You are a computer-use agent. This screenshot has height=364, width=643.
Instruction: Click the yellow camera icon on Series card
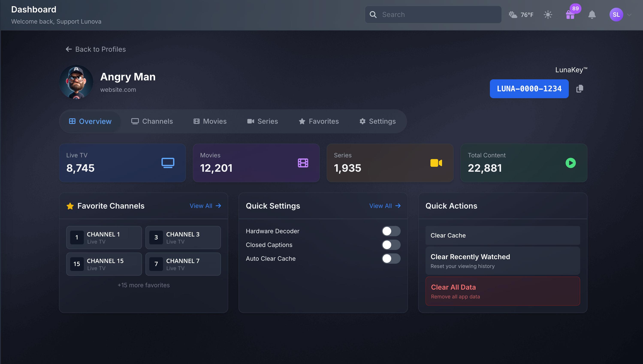[x=436, y=163]
